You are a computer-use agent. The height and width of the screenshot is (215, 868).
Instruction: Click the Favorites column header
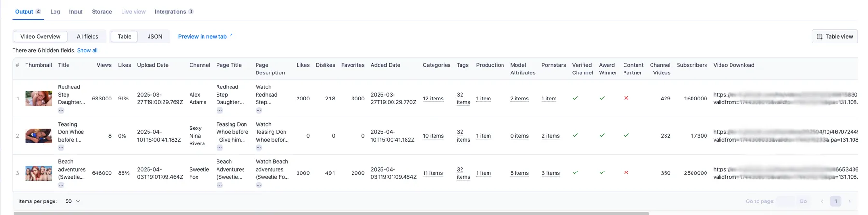pyautogui.click(x=353, y=65)
